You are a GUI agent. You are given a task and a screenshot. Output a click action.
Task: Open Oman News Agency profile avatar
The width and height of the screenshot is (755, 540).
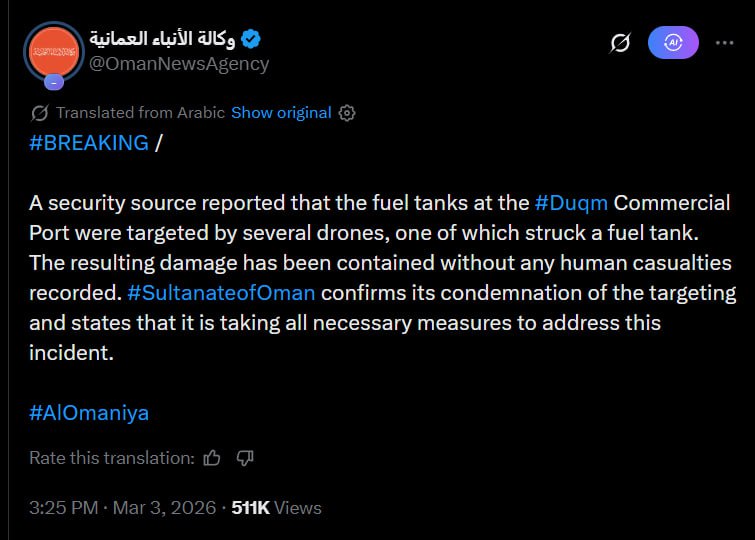point(55,50)
